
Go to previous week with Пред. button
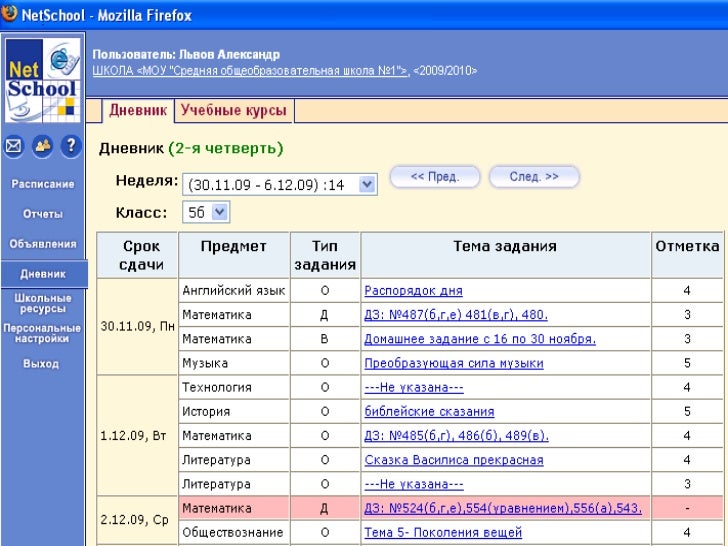(434, 177)
